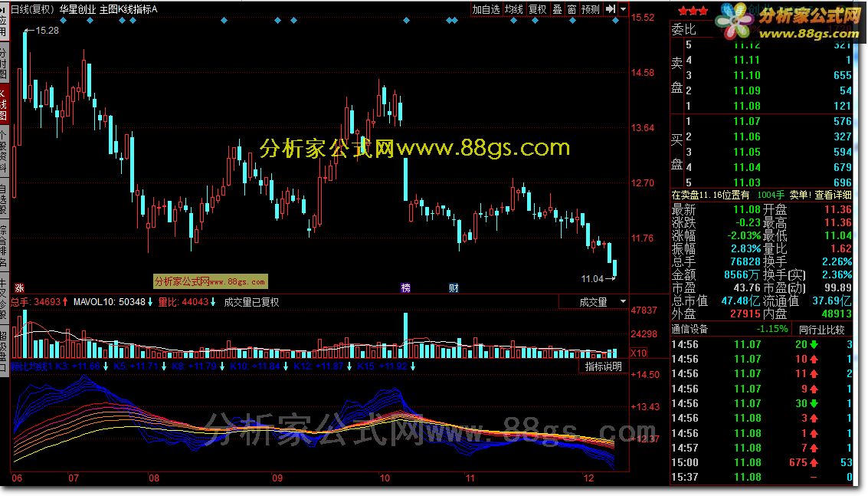Screen dimensions: 868x496
Task: Click the K3 moving average legend value
Action: (x=78, y=366)
